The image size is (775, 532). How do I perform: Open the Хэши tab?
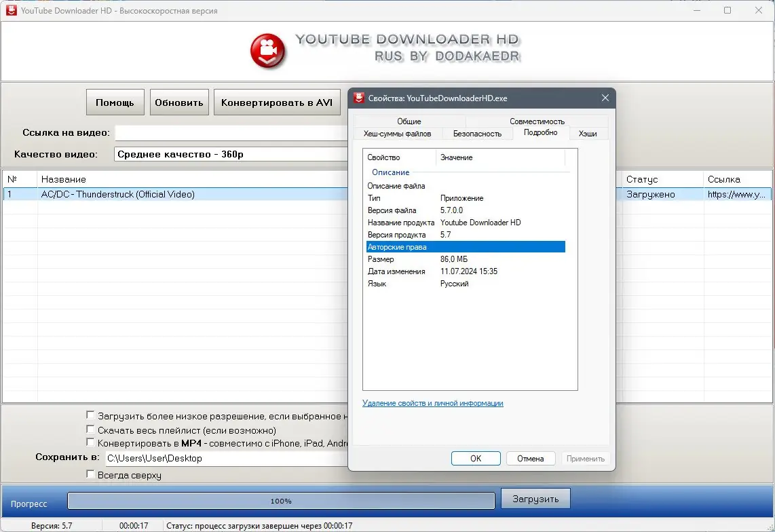click(588, 134)
